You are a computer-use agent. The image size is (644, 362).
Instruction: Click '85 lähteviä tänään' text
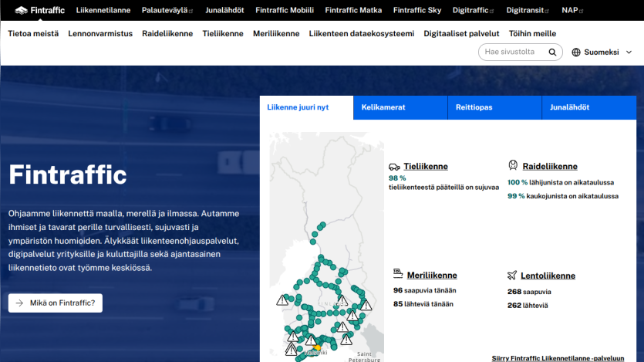coord(423,304)
